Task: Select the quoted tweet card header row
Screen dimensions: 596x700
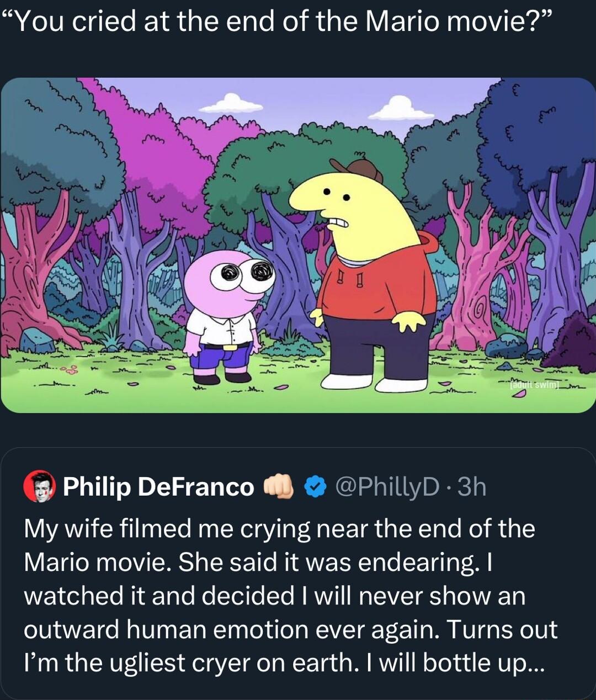Action: point(254,488)
